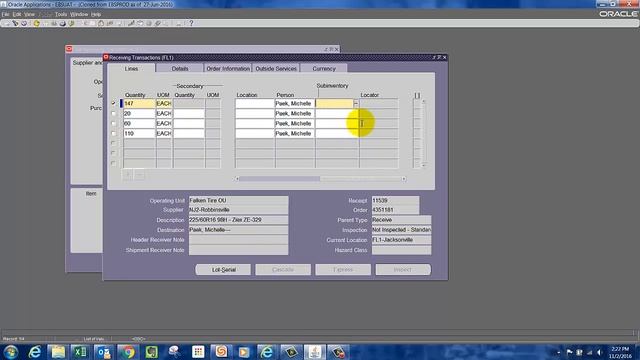Switch to the Currency tab
Screen dimensions: 640x360
click(x=324, y=69)
